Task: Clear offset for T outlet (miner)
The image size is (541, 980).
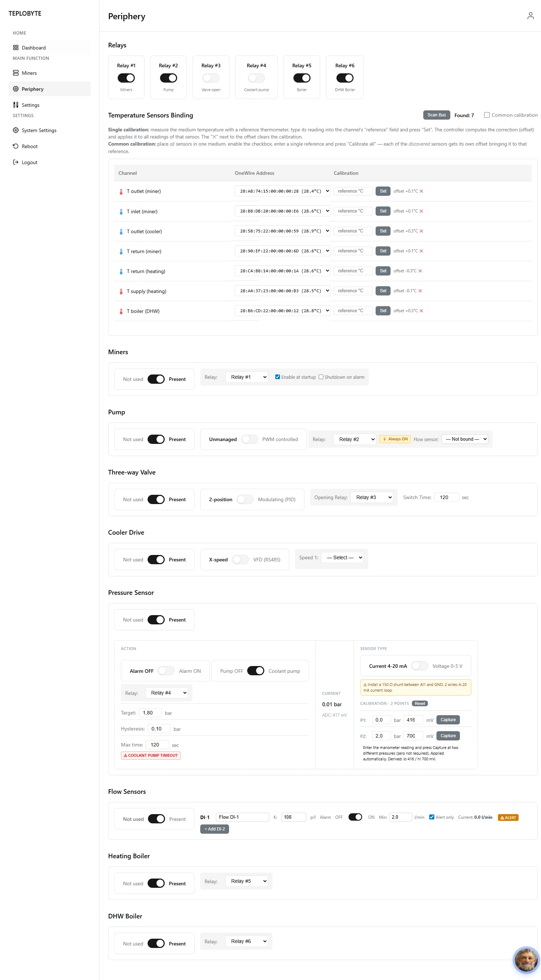Action: 421,192
